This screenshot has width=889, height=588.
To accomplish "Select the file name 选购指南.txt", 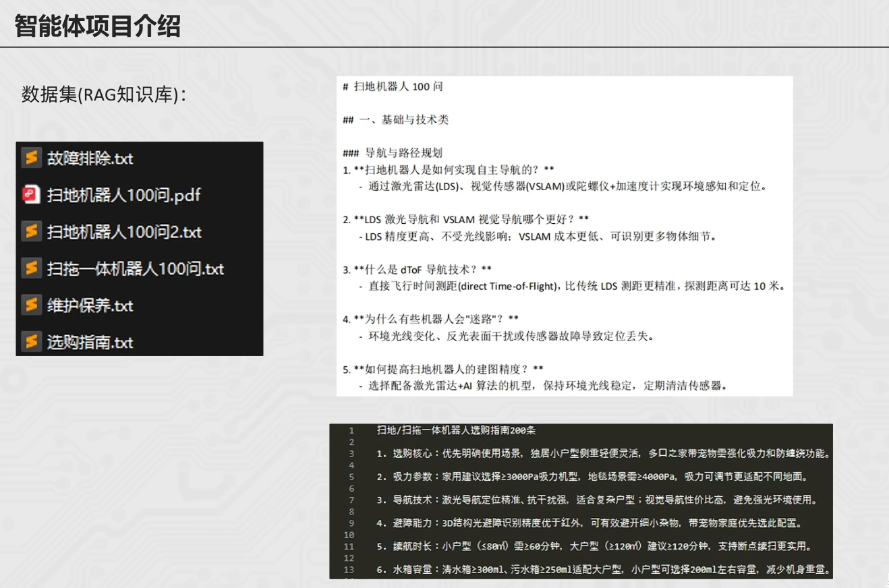I will 90,342.
